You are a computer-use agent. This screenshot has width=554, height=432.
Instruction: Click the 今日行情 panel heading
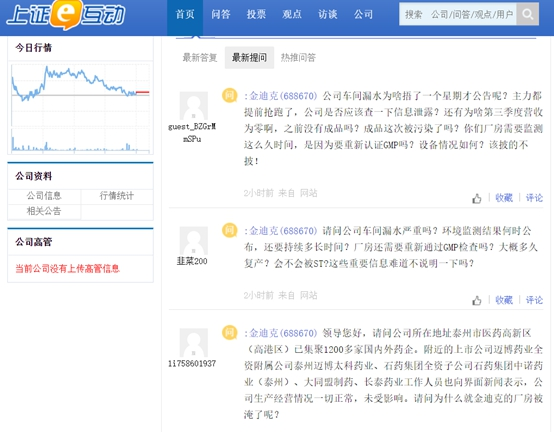(34, 48)
